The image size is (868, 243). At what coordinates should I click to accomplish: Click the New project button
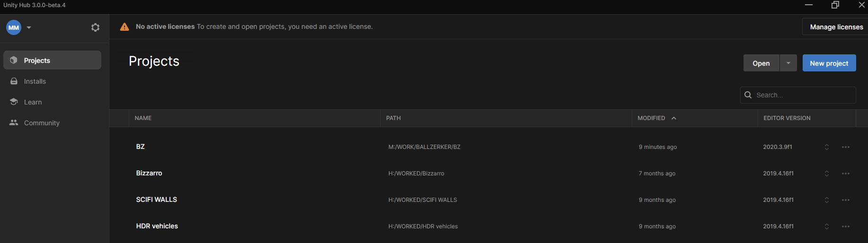tap(829, 63)
